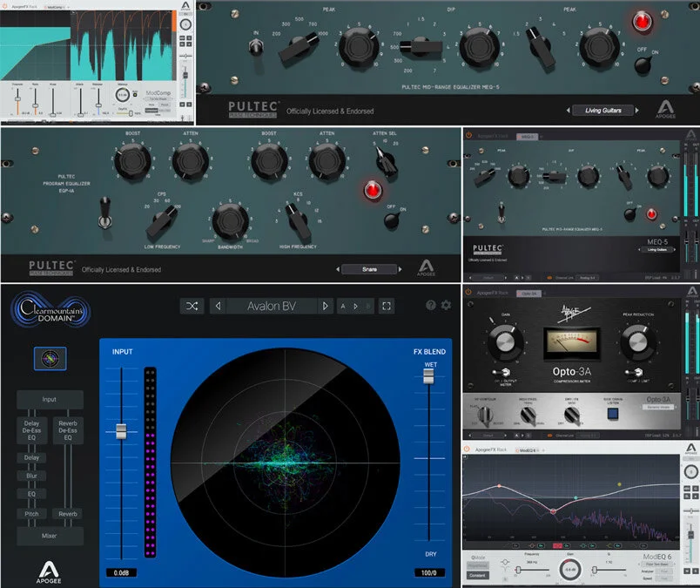The image size is (700, 588).
Task: Click the 100/0 FX blend value field
Action: (x=428, y=573)
